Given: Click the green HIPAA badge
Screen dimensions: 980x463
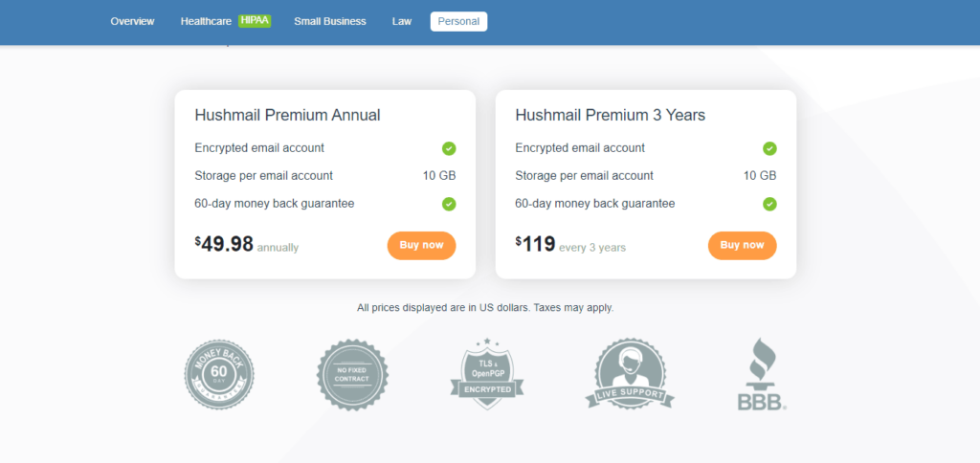Looking at the screenshot, I should pos(254,21).
